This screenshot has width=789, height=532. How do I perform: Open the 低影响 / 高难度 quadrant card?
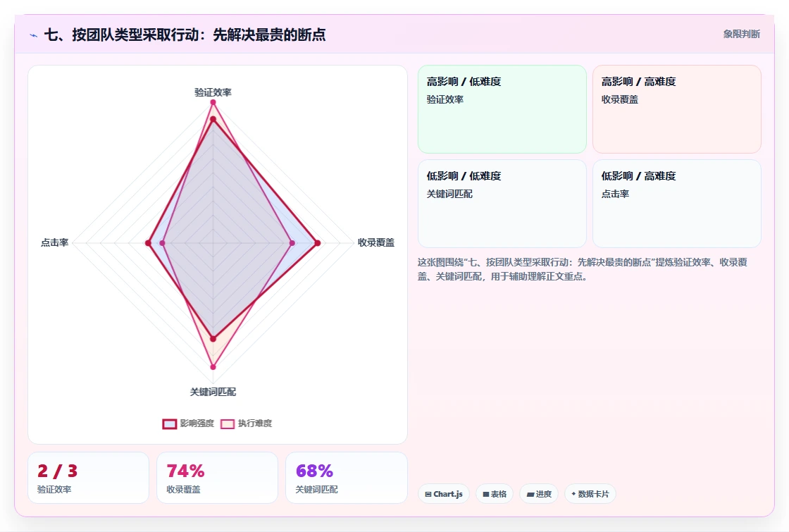point(677,204)
